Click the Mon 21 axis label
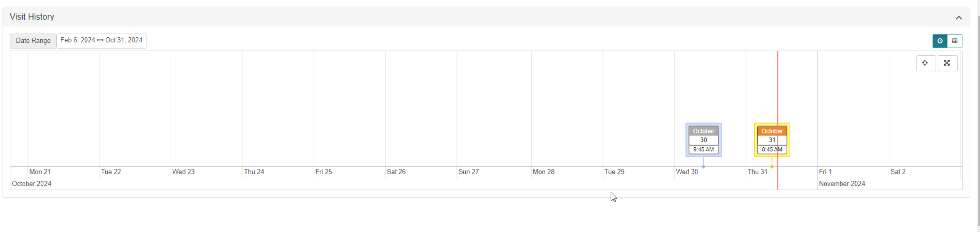Viewport: 980px width, 232px height. tap(40, 172)
